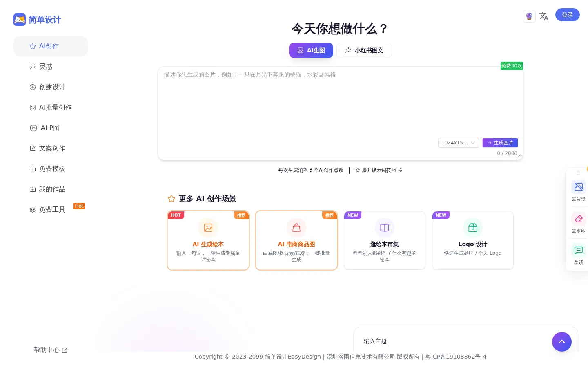
Task: Click the 每次生成消耗 3 个AI创作点数 notice
Action: [x=311, y=170]
